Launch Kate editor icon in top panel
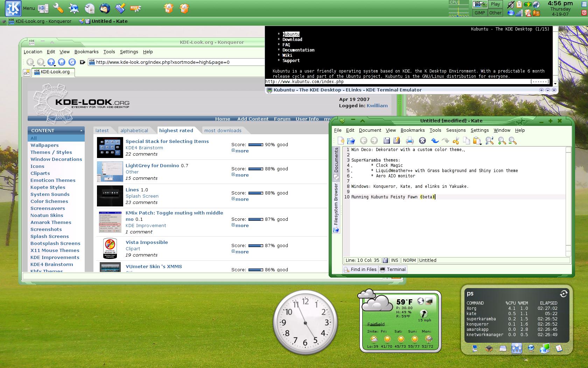 point(120,8)
